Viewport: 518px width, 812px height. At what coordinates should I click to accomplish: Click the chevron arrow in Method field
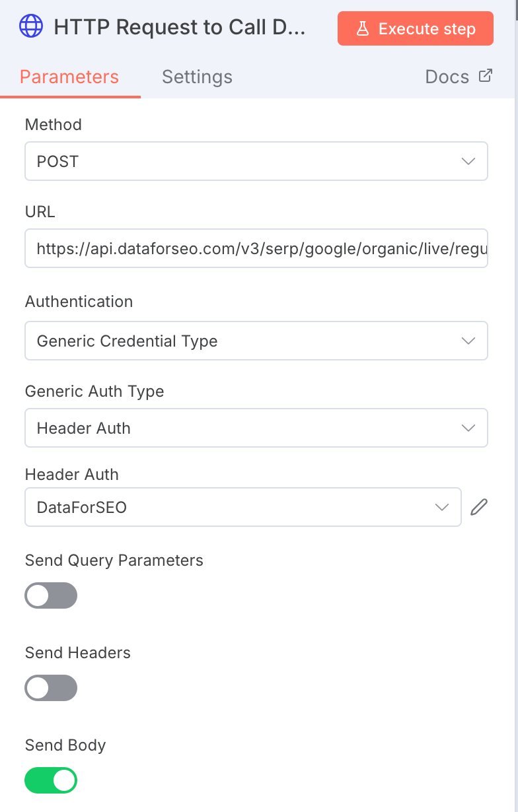tap(468, 161)
